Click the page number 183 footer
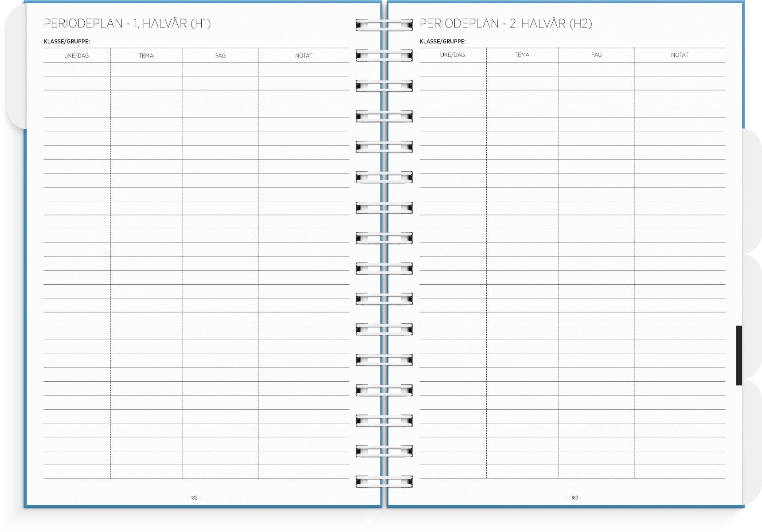 (574, 498)
